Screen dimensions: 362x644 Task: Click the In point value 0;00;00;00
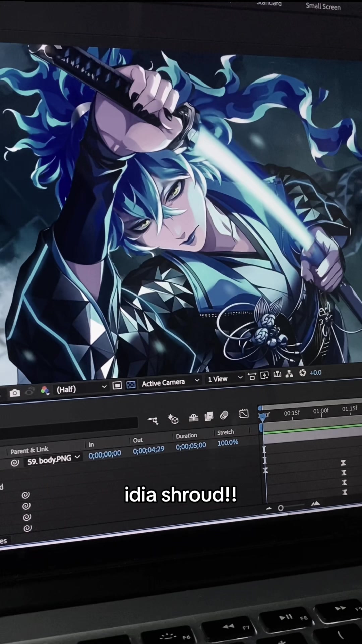coord(105,454)
